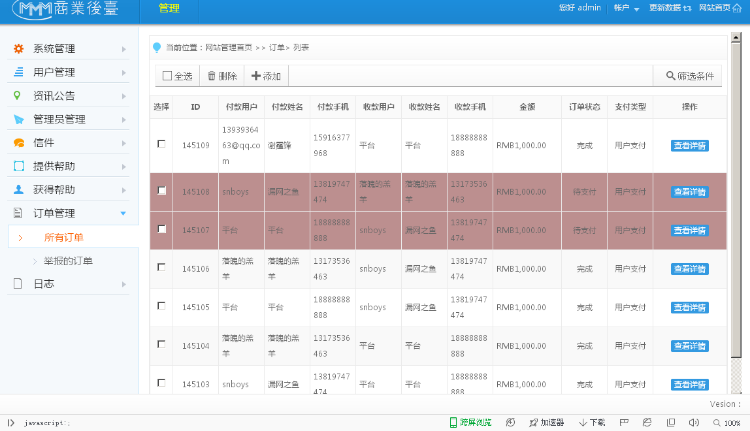750x431 pixels.
Task: Click the MMM logo in header
Action: tap(33, 9)
